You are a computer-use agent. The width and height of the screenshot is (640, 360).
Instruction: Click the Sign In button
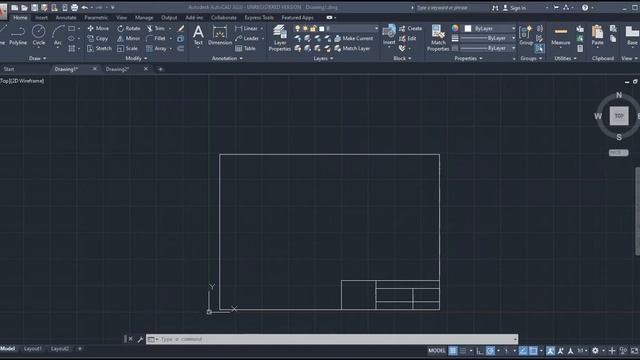[x=514, y=8]
